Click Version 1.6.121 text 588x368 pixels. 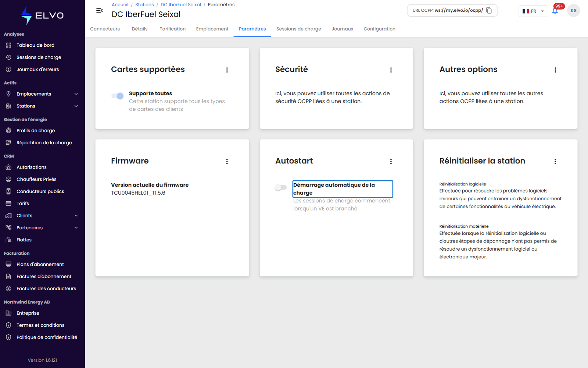[x=42, y=360]
